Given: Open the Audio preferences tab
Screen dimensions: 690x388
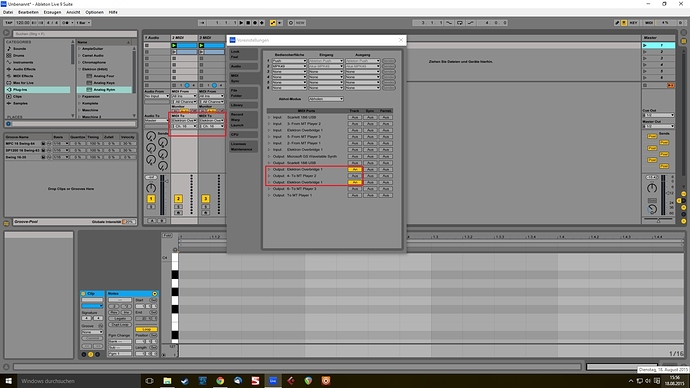Looking at the screenshot, I should click(243, 66).
